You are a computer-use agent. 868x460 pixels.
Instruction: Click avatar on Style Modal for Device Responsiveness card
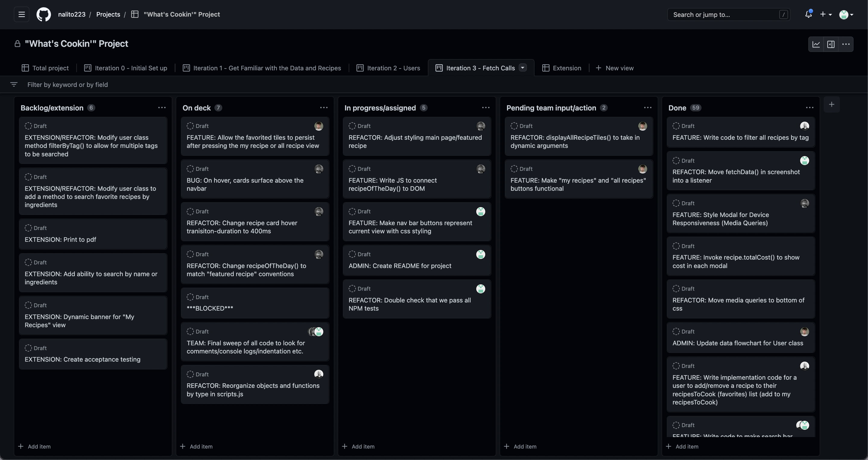coord(805,203)
